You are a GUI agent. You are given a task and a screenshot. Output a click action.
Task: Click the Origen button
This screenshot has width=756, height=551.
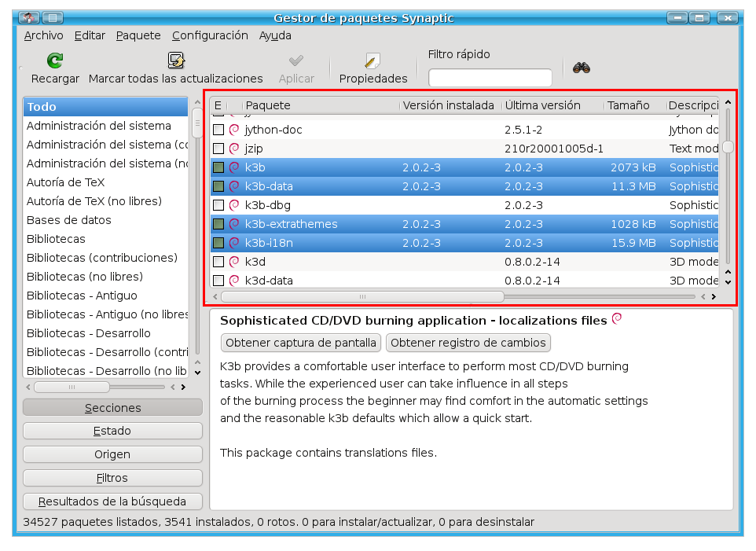[112, 454]
